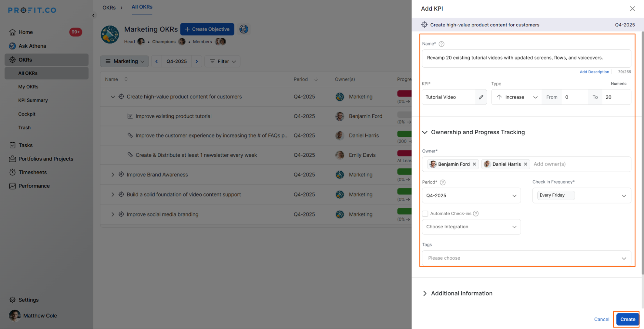Open the Choose Integration dropdown
This screenshot has height=329, width=644.
tap(471, 227)
